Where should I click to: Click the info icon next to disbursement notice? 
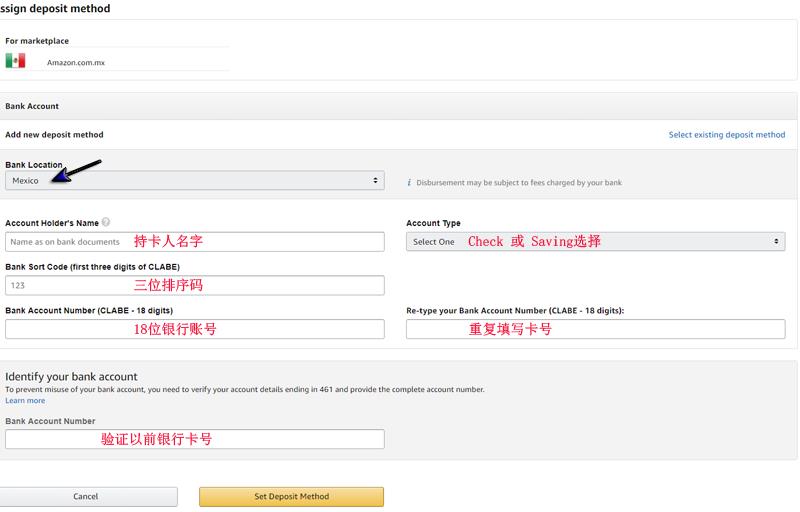pos(409,183)
